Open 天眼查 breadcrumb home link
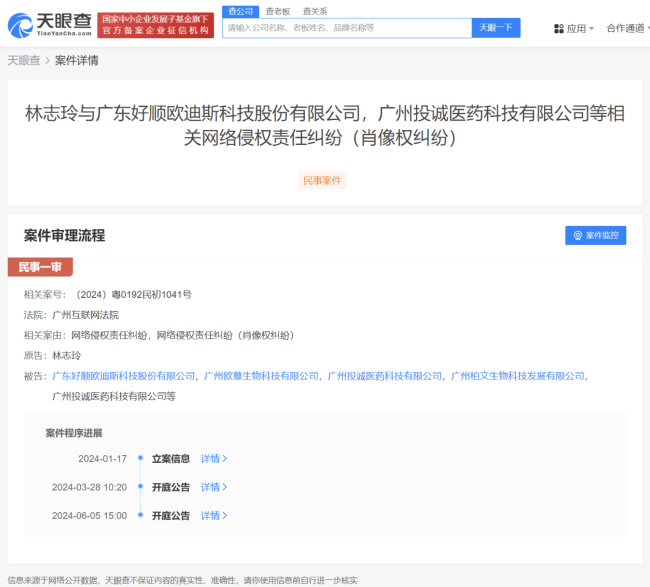 coord(24,60)
